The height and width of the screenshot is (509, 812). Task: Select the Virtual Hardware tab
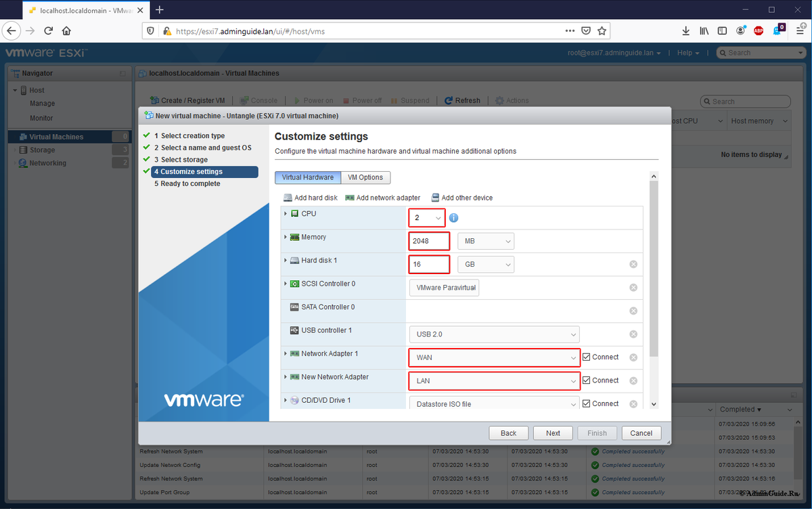click(x=308, y=177)
